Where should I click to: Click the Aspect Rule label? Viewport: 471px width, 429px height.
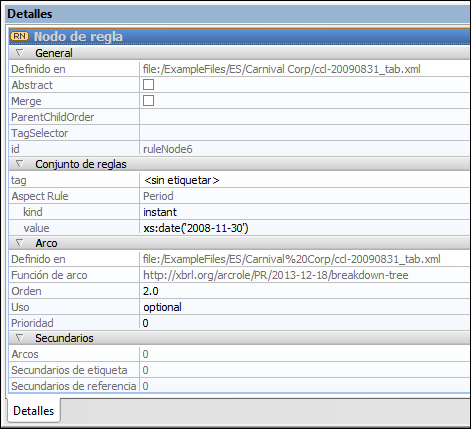[x=40, y=196]
